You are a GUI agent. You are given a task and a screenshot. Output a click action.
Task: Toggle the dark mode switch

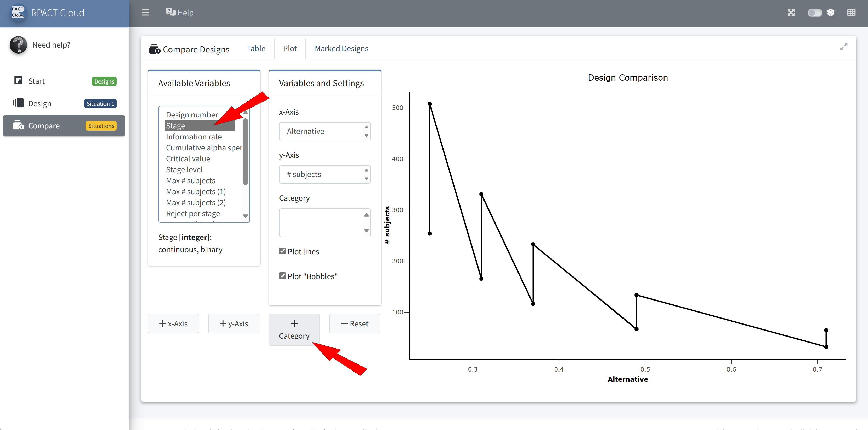pos(814,13)
